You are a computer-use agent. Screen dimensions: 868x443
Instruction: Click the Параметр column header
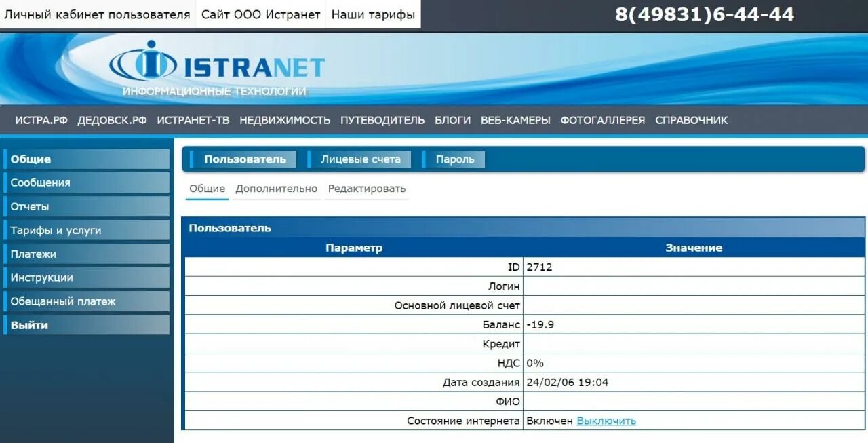354,248
